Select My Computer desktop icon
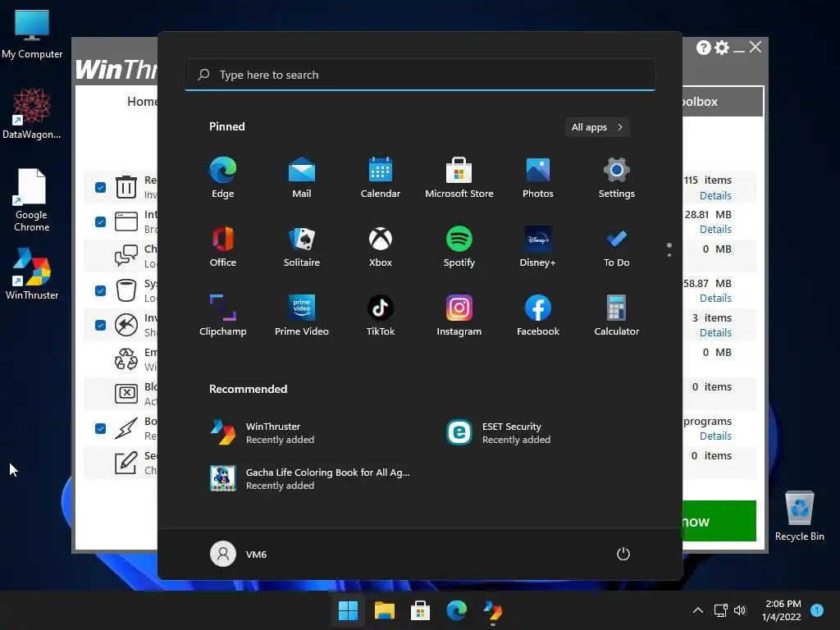 pos(32,34)
